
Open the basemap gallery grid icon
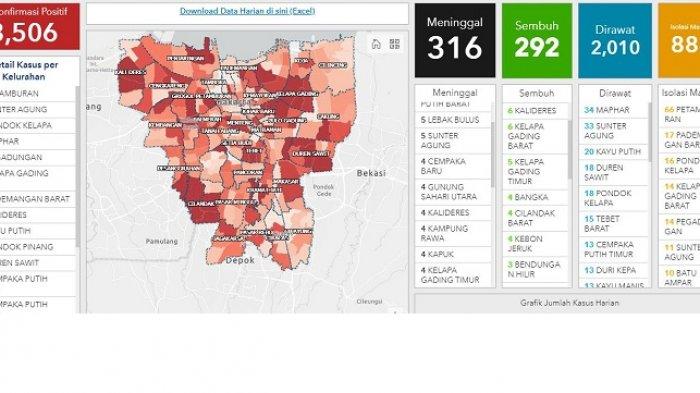pos(395,44)
